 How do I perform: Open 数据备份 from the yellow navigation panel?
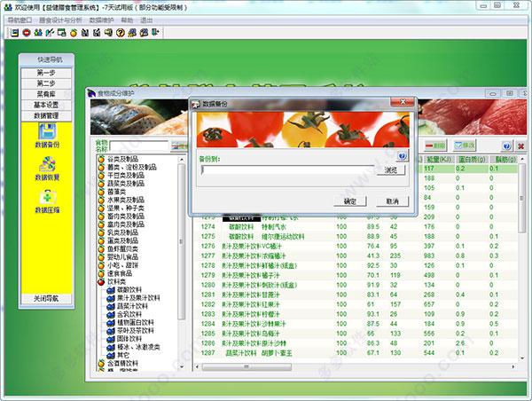(47, 136)
